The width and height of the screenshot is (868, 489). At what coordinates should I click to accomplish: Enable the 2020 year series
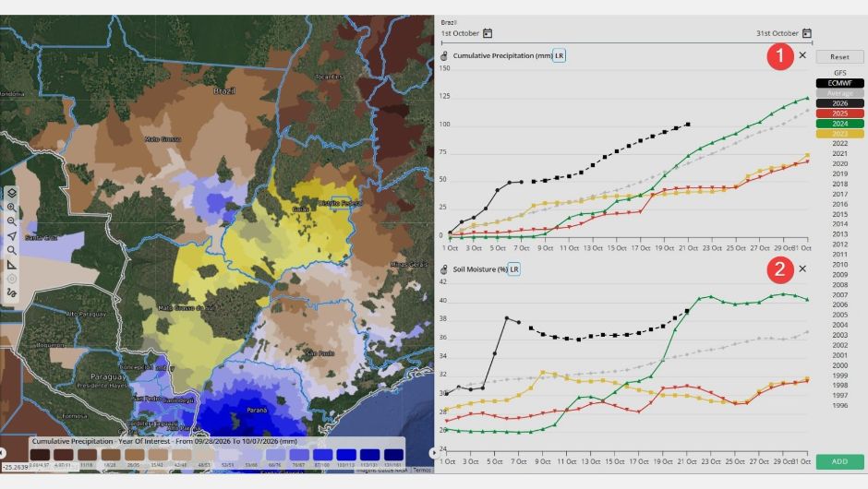tap(839, 163)
